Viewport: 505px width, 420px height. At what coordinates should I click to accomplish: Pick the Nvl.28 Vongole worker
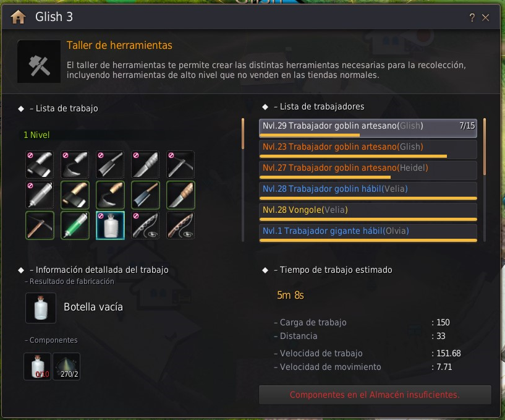[x=368, y=212]
